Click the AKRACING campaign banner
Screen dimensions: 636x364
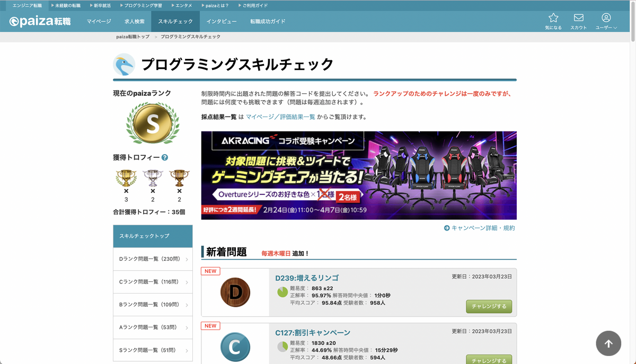(359, 175)
